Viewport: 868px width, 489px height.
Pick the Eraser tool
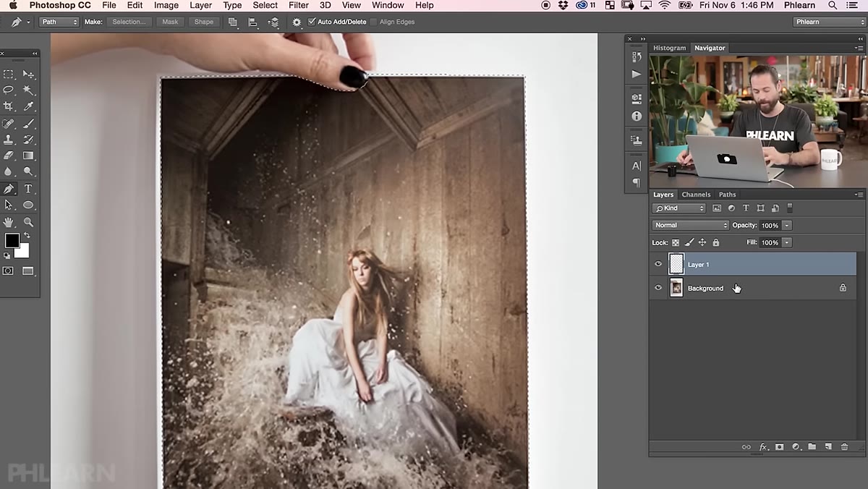tap(9, 156)
